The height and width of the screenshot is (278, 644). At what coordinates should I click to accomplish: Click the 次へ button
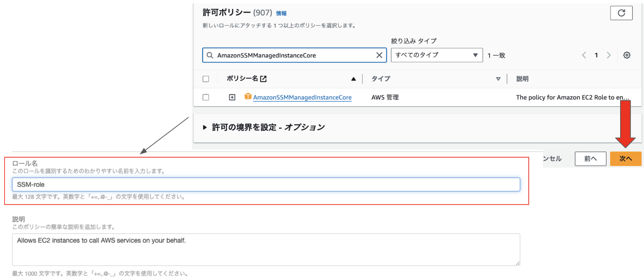626,158
